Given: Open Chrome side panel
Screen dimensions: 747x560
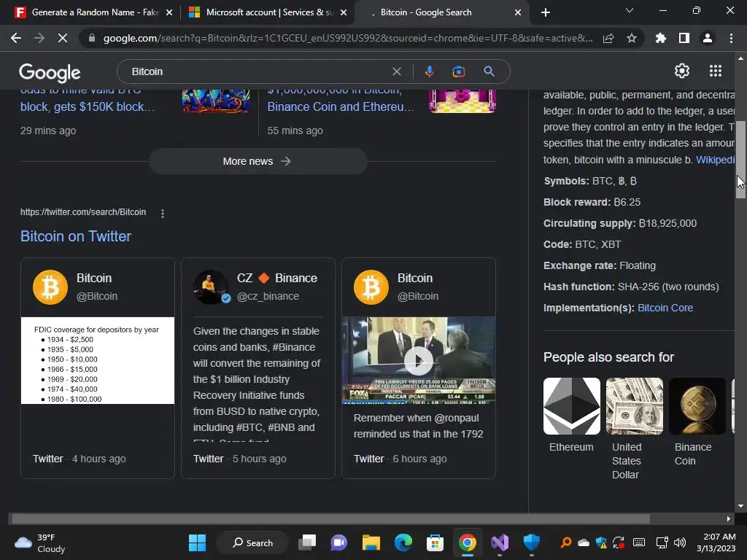Looking at the screenshot, I should tap(684, 38).
